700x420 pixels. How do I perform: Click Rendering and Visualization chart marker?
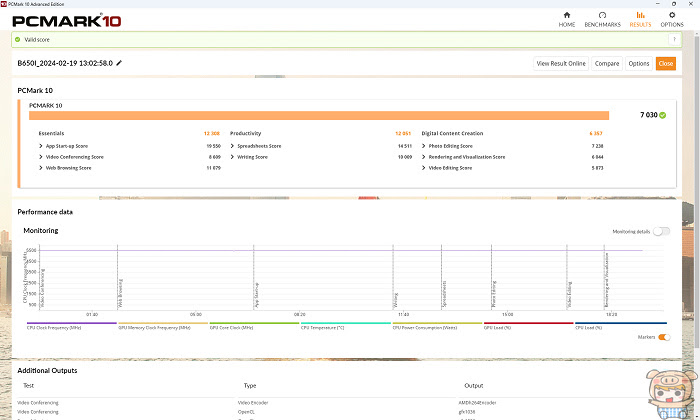tap(607, 280)
